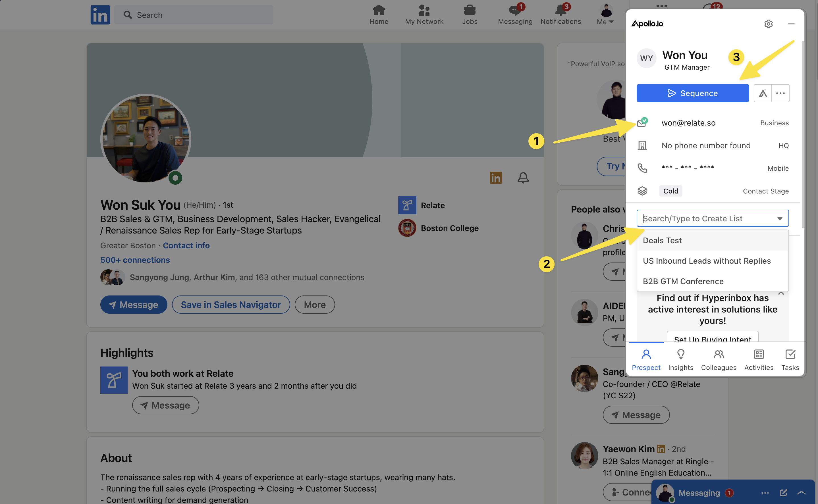Open Contact info on Won Suk's profile
Screen dimensions: 818x504
[x=186, y=245]
